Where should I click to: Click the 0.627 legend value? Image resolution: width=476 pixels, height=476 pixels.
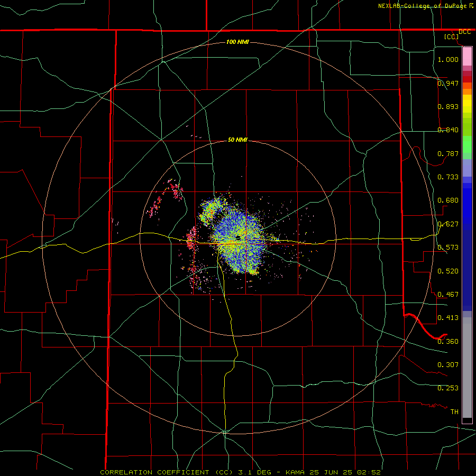(x=448, y=224)
